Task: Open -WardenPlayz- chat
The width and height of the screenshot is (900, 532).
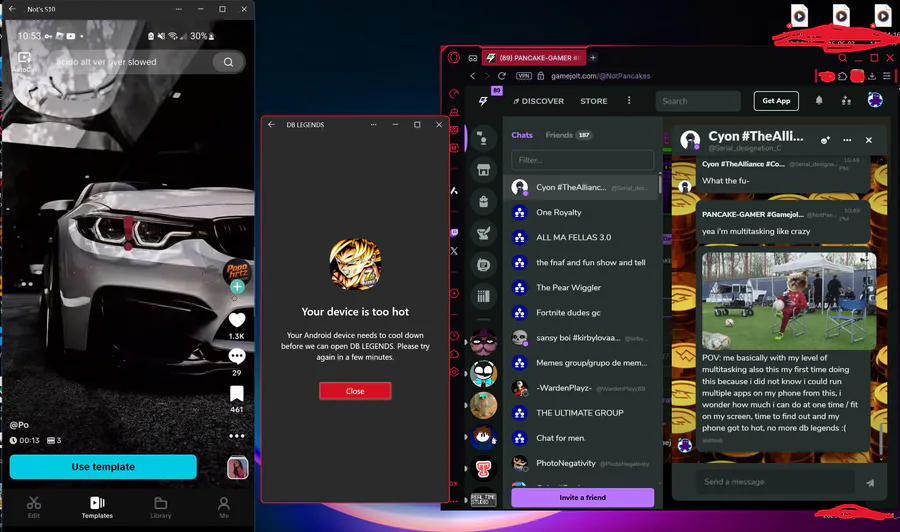Action: pos(580,388)
